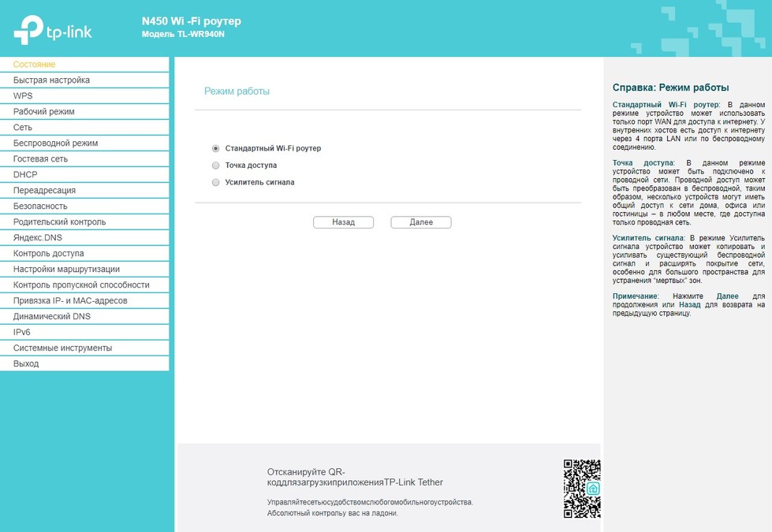Open the IPv6 settings section
The width and height of the screenshot is (772, 532).
(22, 333)
